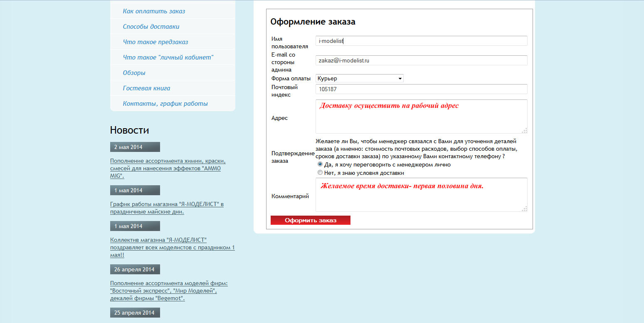644x323 pixels.
Task: Open the news link congratulating modelers on 1 мая
Action: [x=173, y=247]
